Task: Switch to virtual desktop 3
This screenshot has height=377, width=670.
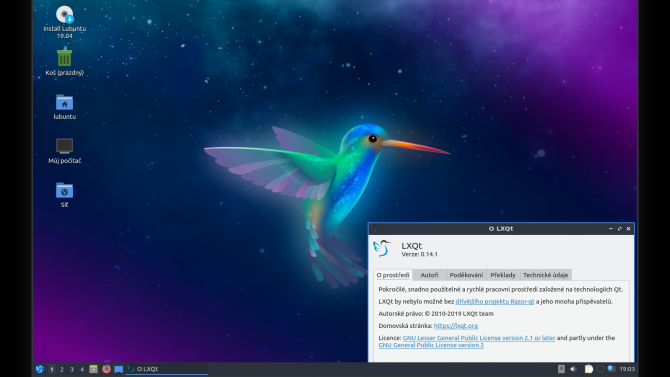Action: [72, 369]
